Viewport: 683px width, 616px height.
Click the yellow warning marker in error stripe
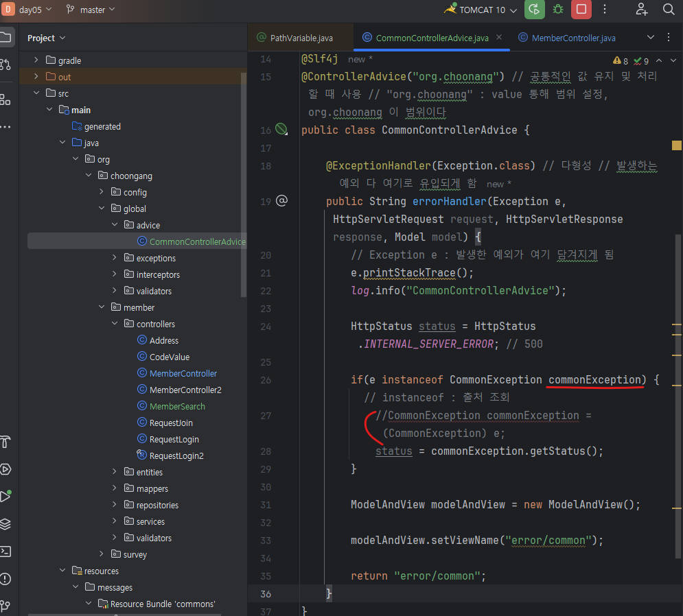(x=676, y=145)
